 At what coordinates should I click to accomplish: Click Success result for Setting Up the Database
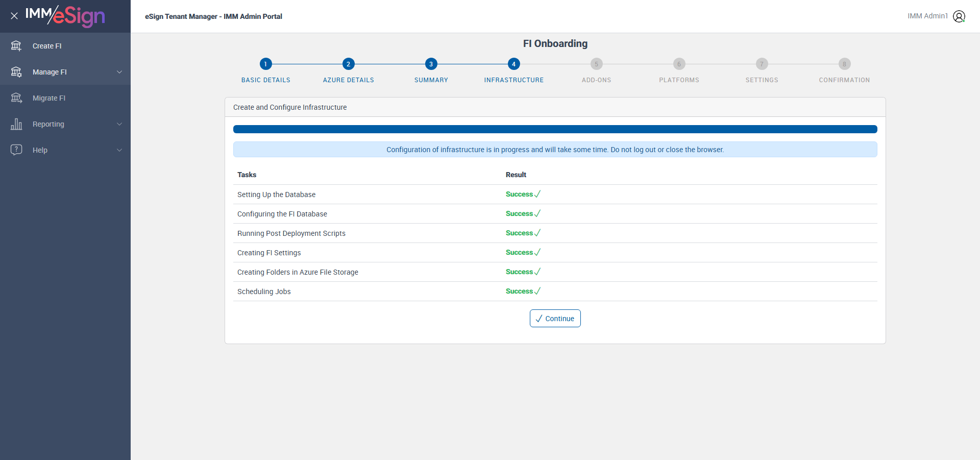(523, 194)
